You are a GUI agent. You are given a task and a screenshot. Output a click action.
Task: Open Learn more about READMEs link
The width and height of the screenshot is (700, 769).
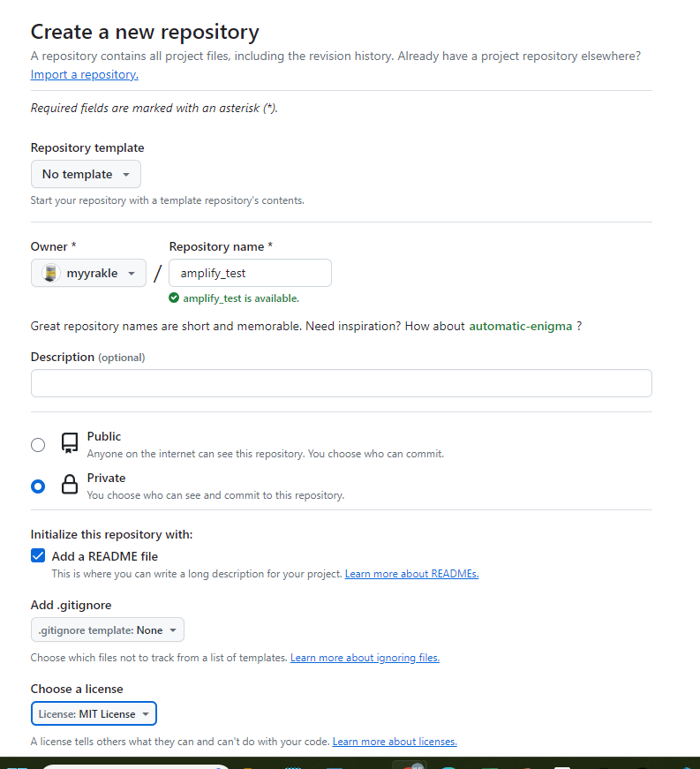[411, 574]
